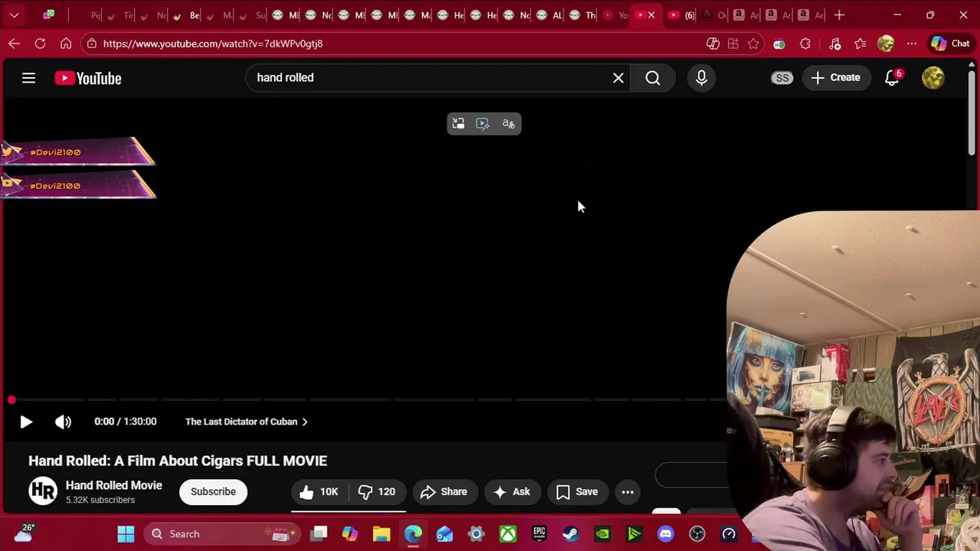The width and height of the screenshot is (980, 551).
Task: Open the HR channel avatar
Action: (x=43, y=491)
